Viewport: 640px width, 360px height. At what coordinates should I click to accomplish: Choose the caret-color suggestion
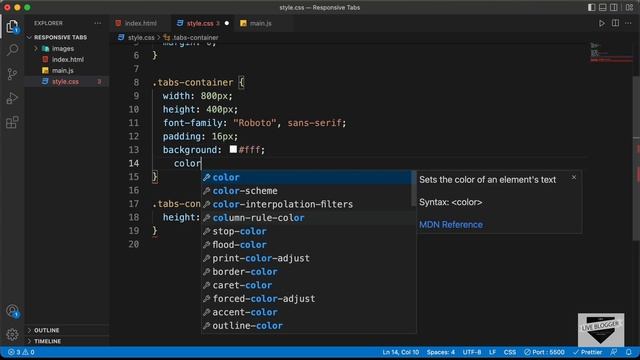click(x=307, y=285)
